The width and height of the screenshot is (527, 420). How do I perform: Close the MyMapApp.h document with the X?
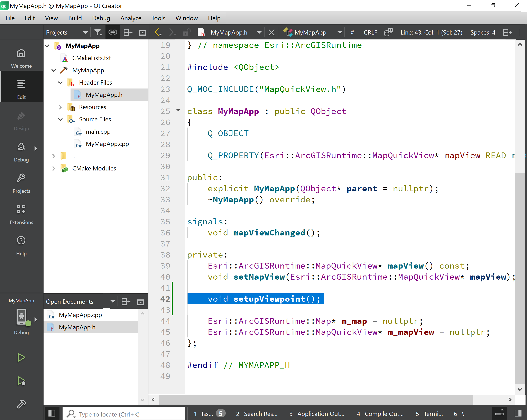click(271, 32)
